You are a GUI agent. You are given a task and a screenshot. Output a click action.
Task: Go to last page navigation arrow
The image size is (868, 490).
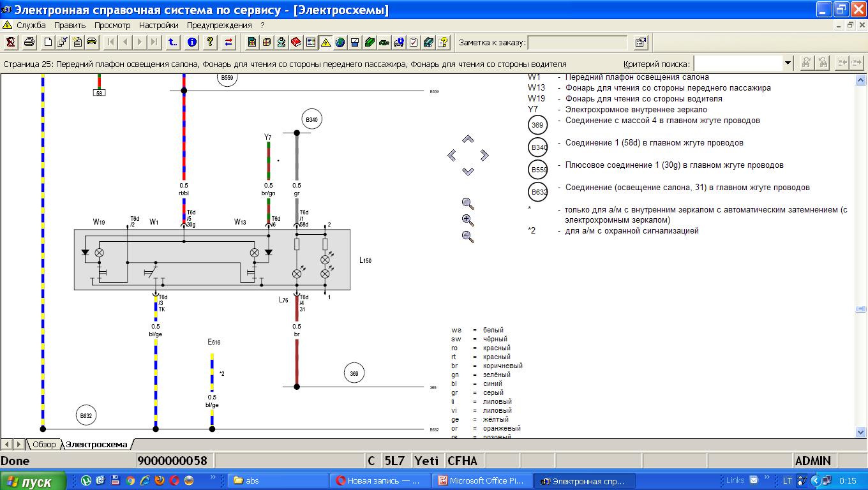(x=154, y=43)
